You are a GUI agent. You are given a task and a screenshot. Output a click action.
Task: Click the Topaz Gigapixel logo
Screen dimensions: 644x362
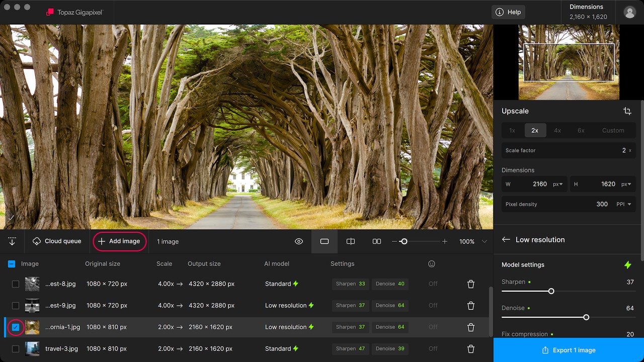pos(74,12)
